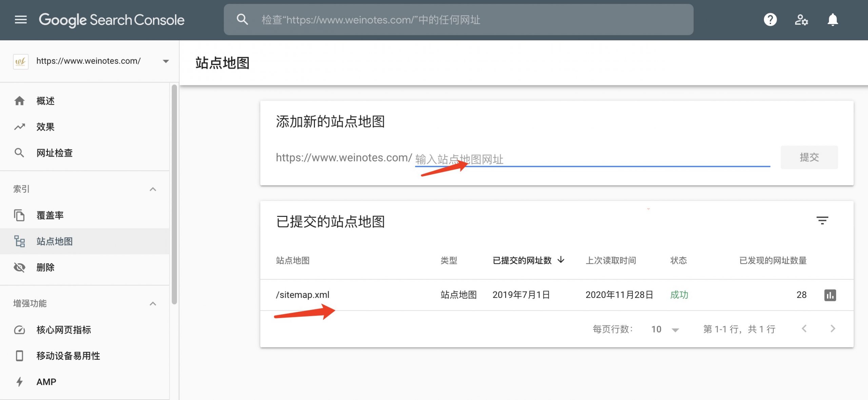Image resolution: width=868 pixels, height=400 pixels.
Task: Open user and permission settings icon
Action: point(802,20)
